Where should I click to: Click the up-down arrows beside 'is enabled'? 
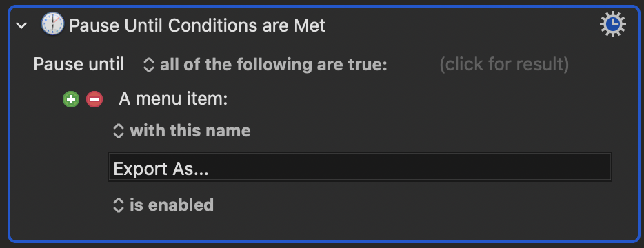(119, 205)
